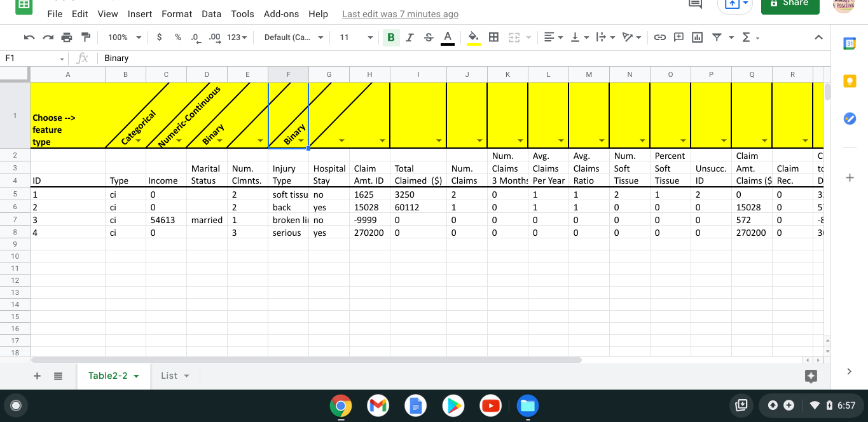This screenshot has width=868, height=422.
Task: Insert a comment from the toolbar
Action: (x=679, y=37)
